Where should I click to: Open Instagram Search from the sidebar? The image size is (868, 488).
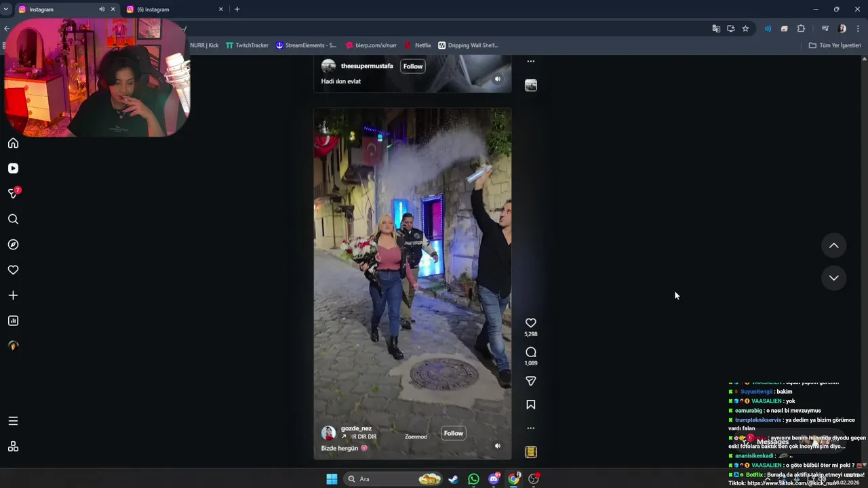13,219
